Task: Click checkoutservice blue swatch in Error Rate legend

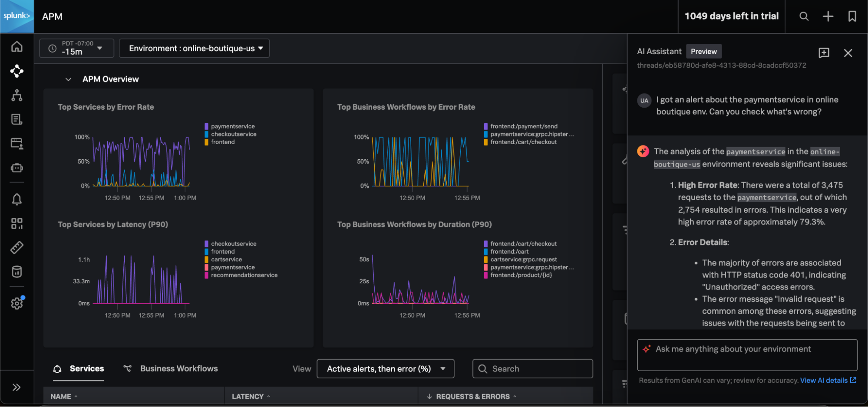Action: tap(207, 134)
